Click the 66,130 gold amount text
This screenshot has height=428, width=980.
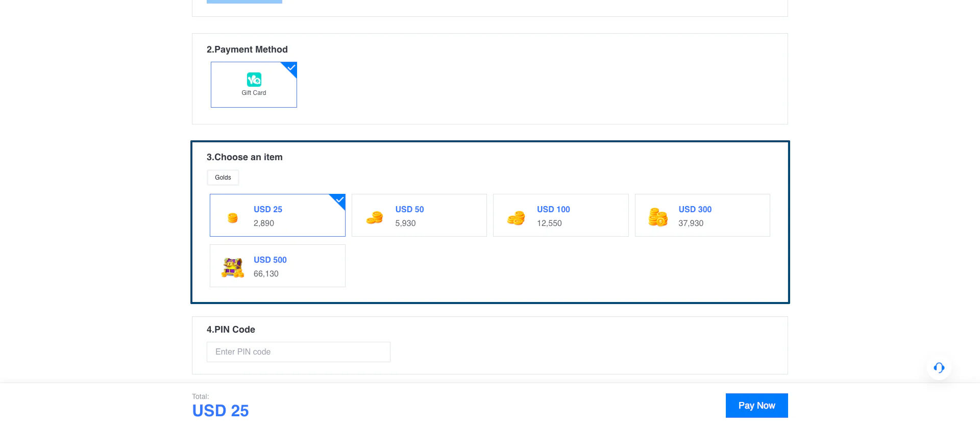tap(266, 274)
